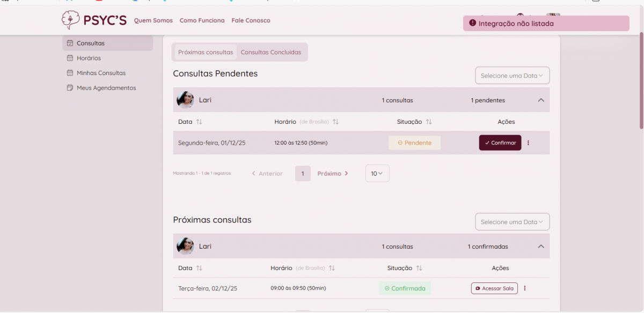
Task: Go to Próximo page in pagination
Action: click(333, 174)
